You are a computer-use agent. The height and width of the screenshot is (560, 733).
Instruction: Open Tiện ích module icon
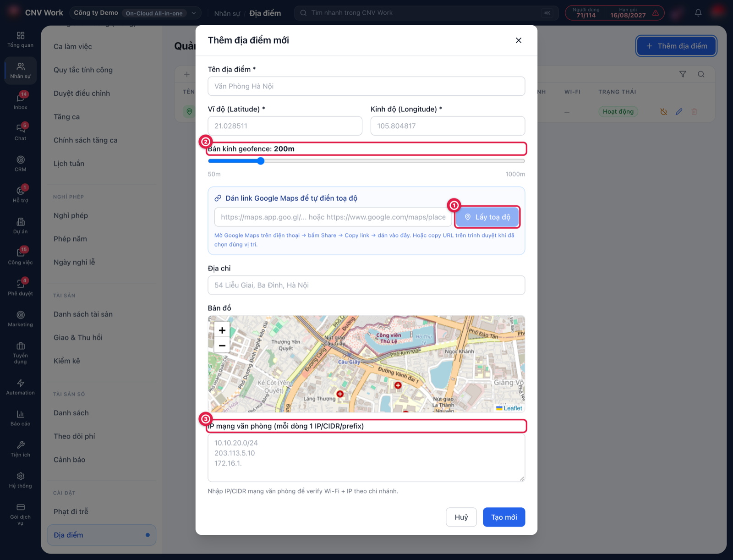pyautogui.click(x=20, y=449)
